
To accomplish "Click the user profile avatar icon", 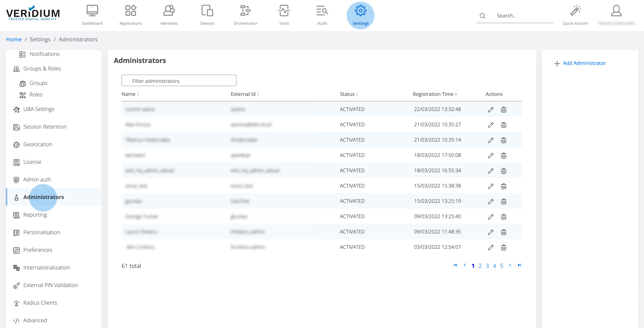I will click(616, 11).
